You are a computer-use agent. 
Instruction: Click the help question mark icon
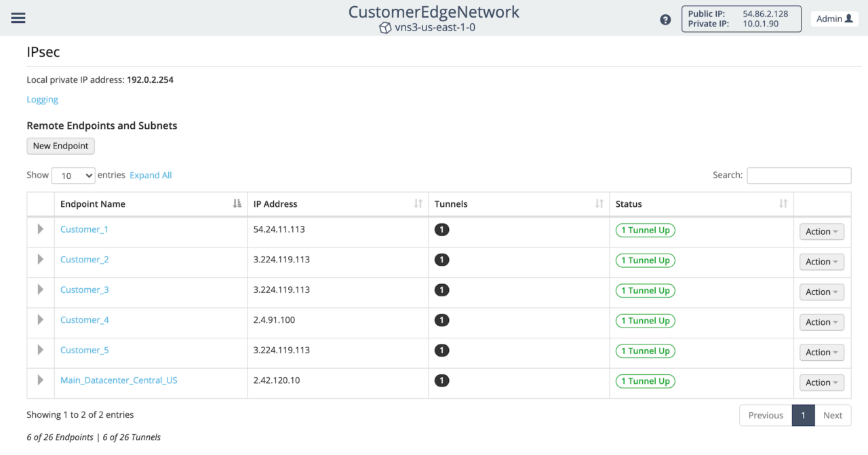(665, 20)
